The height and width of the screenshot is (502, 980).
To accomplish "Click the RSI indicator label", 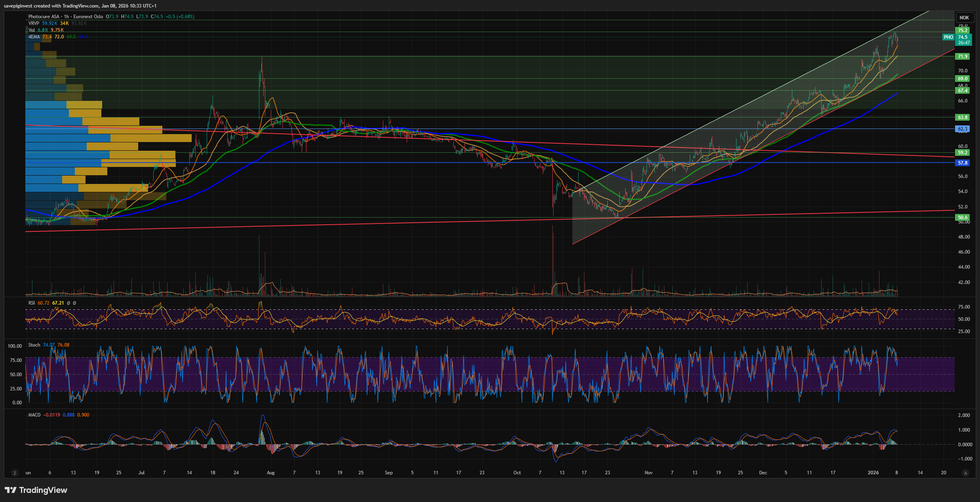I will [32, 303].
